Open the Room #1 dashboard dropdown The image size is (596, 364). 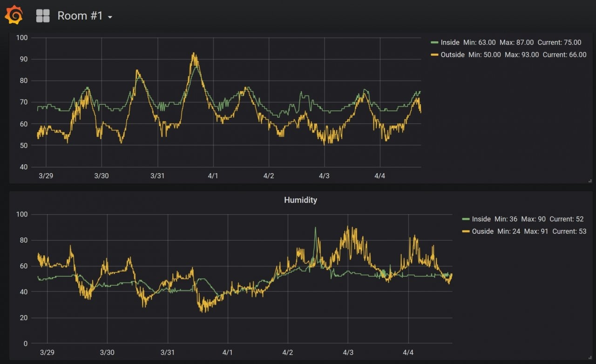pyautogui.click(x=85, y=16)
